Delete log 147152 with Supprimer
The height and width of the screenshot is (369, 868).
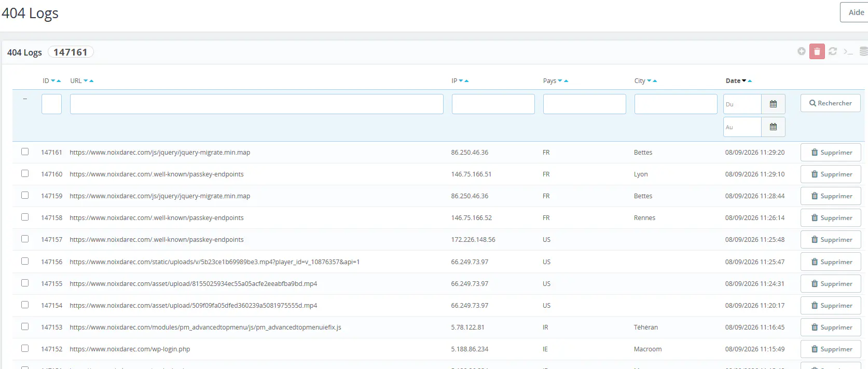(x=831, y=349)
